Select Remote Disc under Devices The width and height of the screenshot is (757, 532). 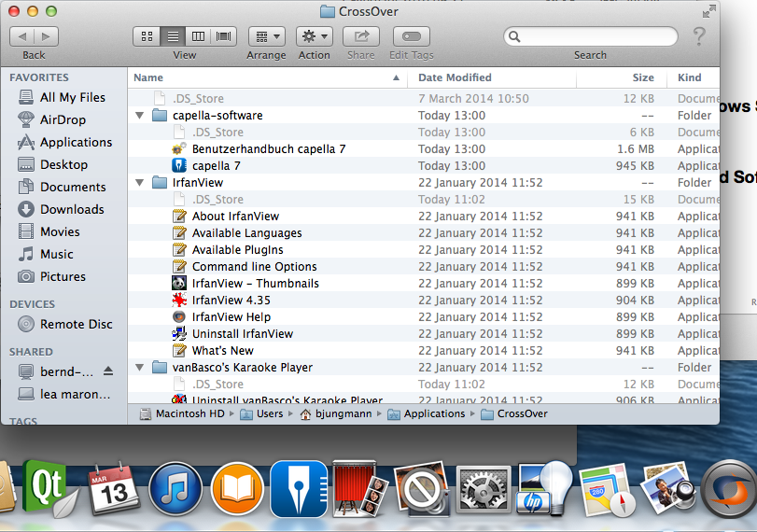[x=65, y=324]
